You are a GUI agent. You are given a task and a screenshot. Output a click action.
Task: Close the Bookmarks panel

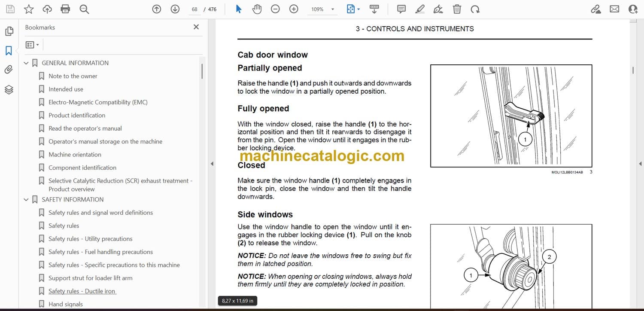[x=196, y=27]
